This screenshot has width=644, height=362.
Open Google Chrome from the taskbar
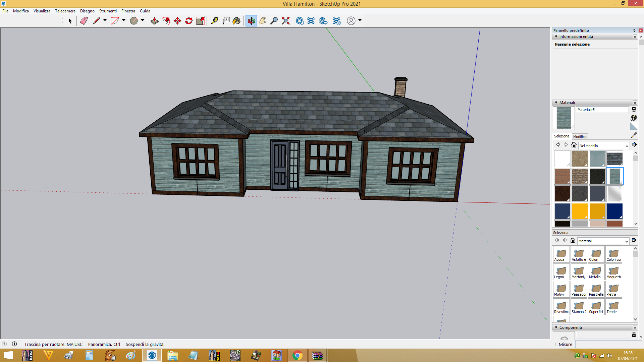click(297, 355)
